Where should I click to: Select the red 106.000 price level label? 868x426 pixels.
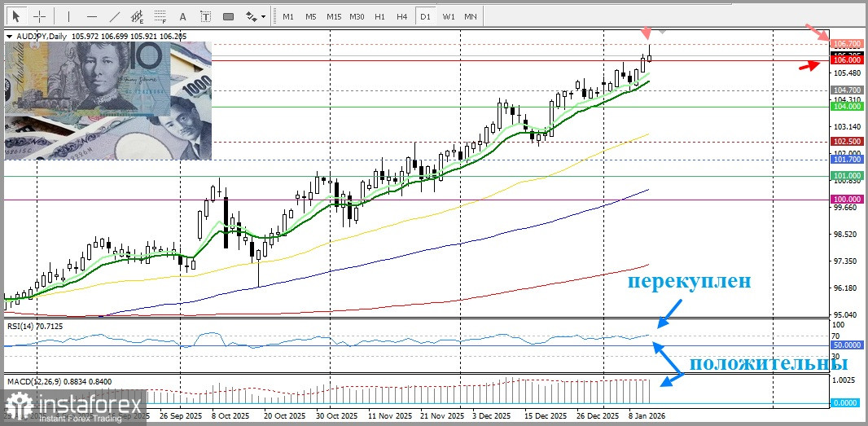(x=847, y=59)
